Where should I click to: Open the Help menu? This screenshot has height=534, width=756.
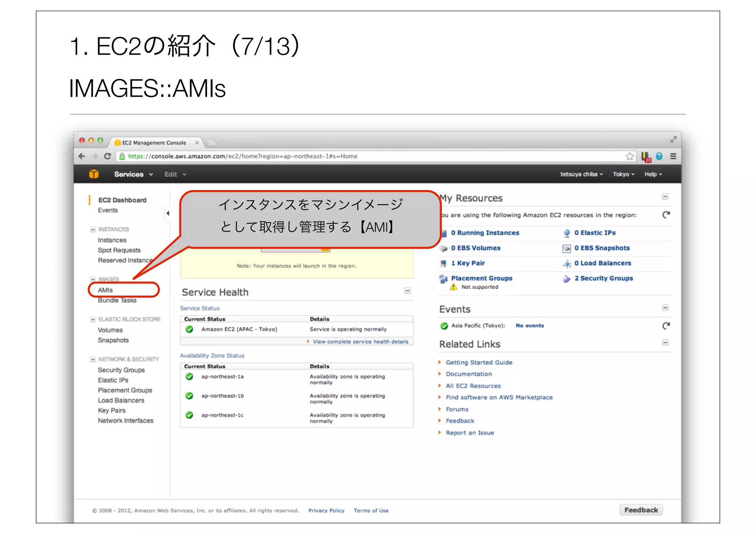[x=653, y=174]
